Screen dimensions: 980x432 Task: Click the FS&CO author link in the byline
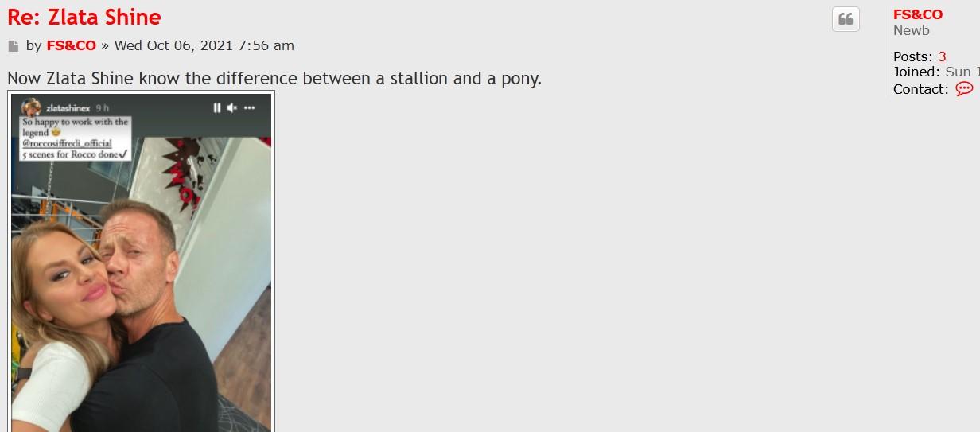pyautogui.click(x=71, y=45)
